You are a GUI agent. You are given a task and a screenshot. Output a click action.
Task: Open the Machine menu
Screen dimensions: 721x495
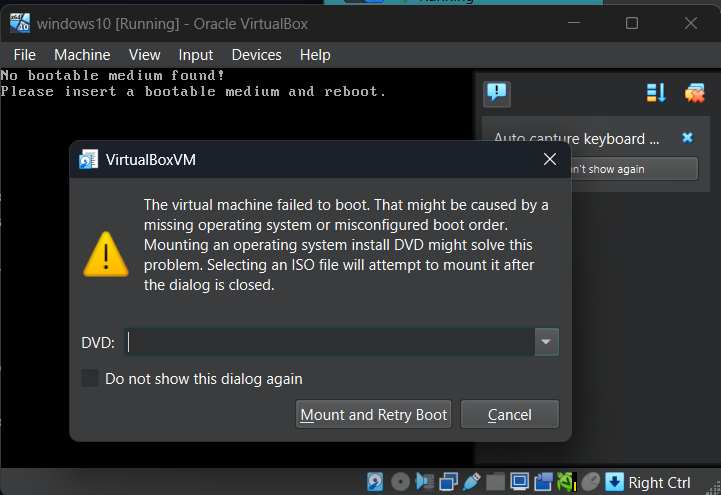[82, 55]
